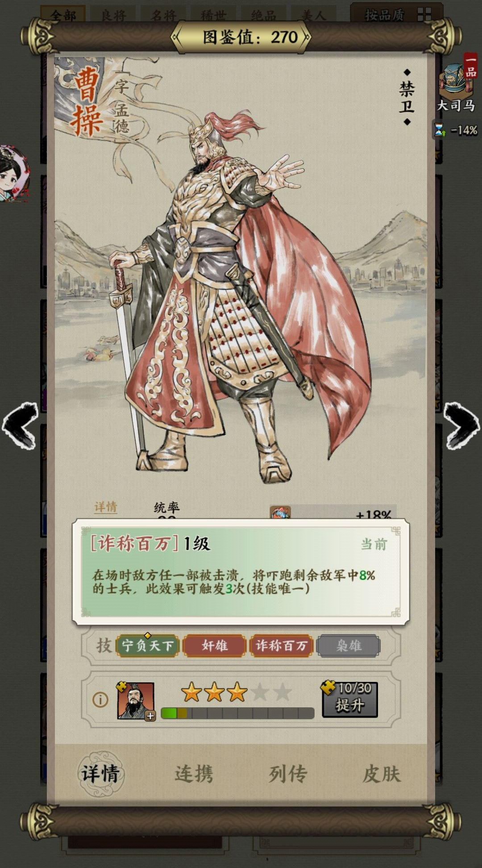
Task: Select the 奸雄 skill
Action: pos(215,646)
